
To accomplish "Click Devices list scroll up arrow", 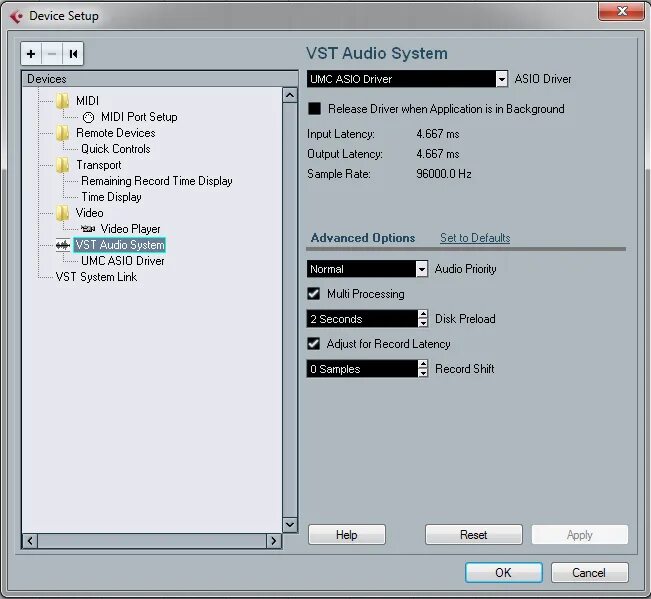I will [290, 95].
